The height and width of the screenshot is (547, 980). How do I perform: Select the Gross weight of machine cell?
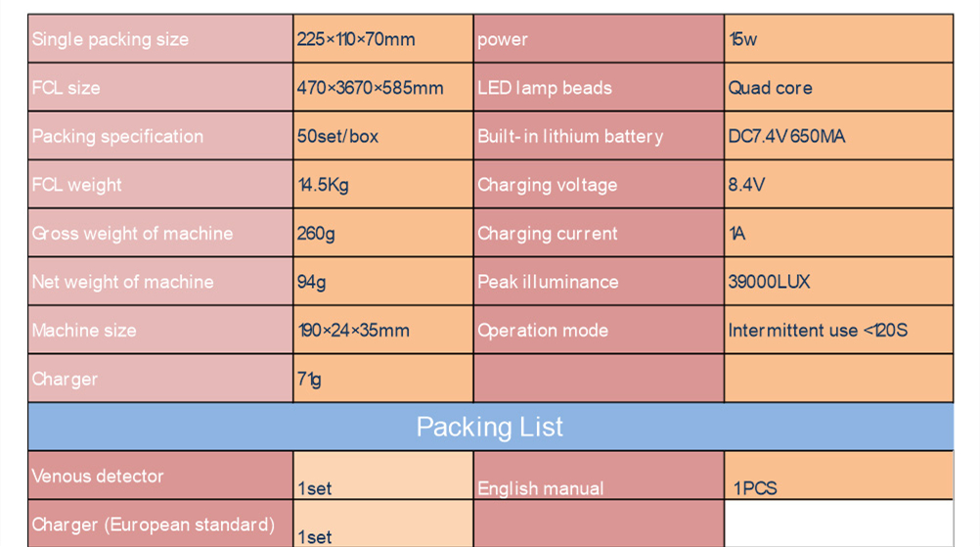(x=160, y=233)
